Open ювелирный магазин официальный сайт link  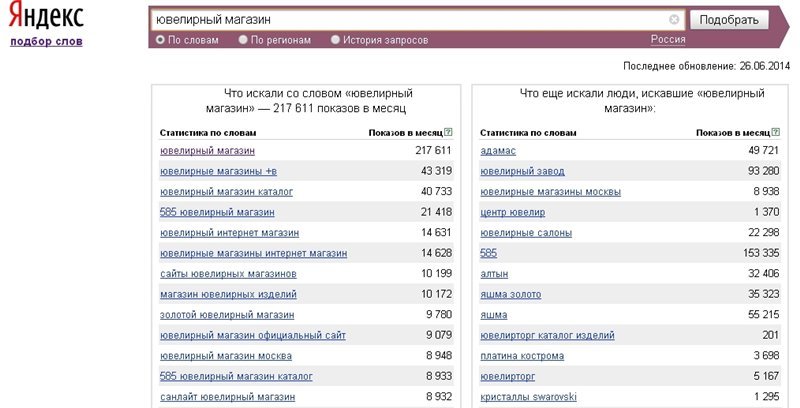[x=253, y=336]
